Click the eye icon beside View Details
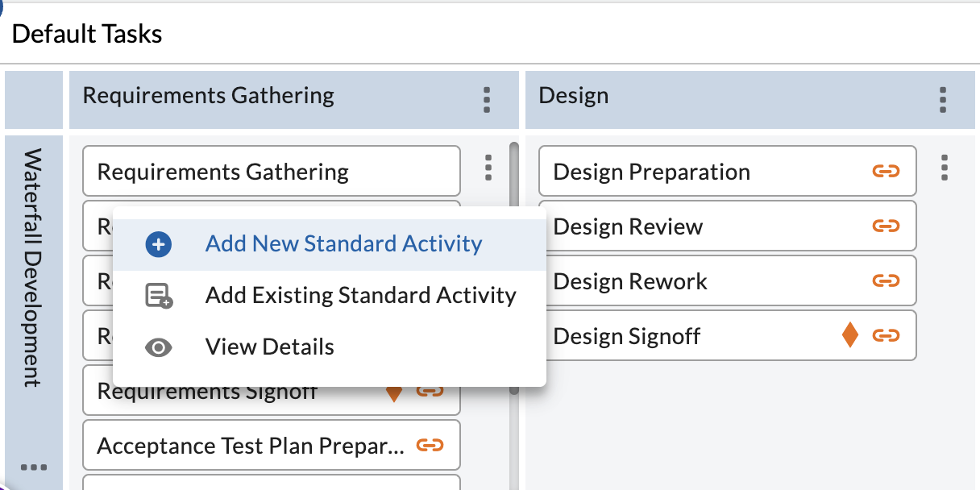980x490 pixels. pyautogui.click(x=159, y=347)
